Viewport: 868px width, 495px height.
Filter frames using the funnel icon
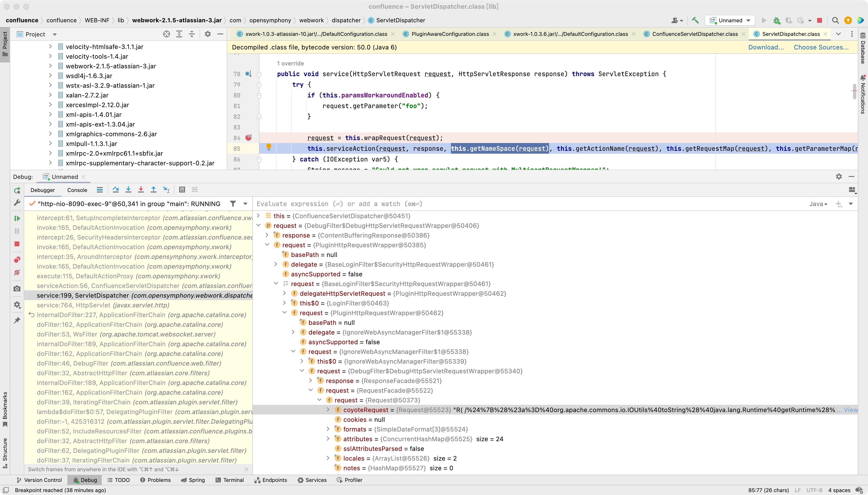click(x=233, y=204)
